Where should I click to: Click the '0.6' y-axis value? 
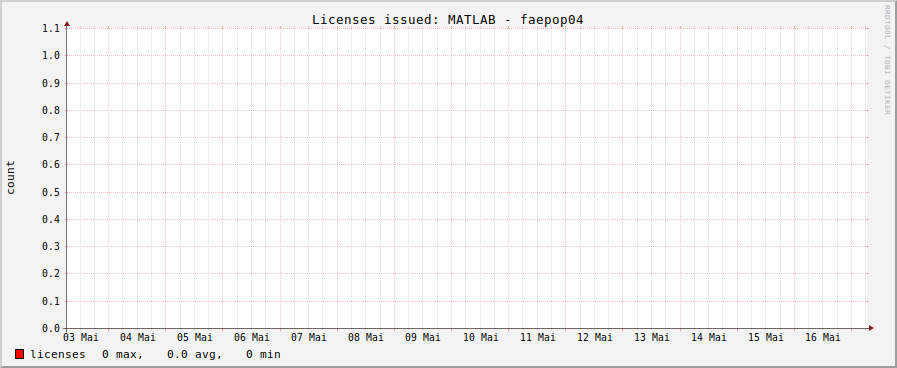pyautogui.click(x=51, y=165)
